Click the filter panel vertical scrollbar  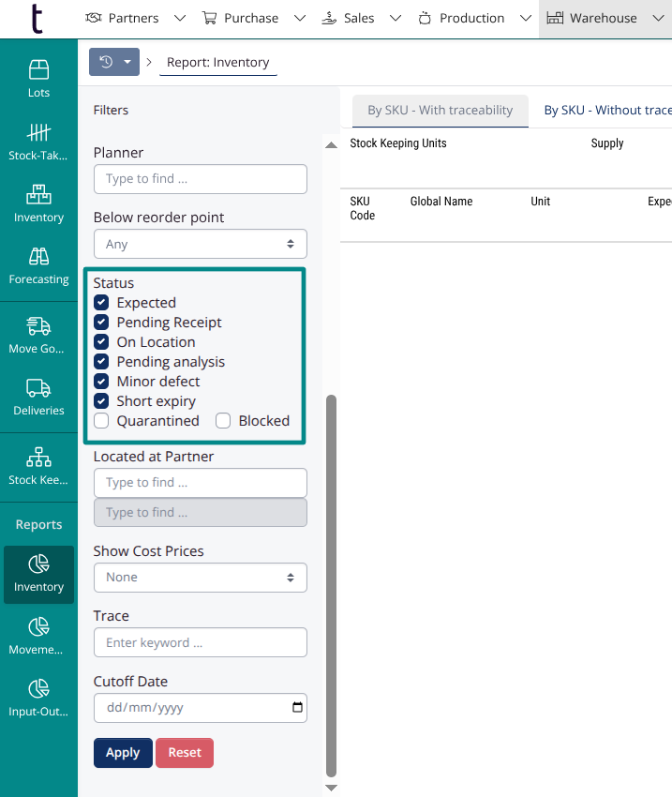pos(330,581)
